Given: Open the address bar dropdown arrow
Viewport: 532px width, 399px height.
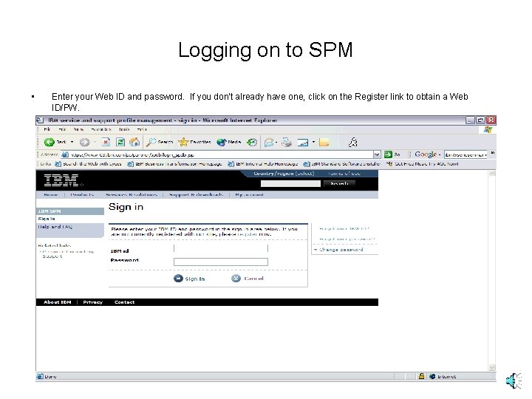Looking at the screenshot, I should 377,154.
